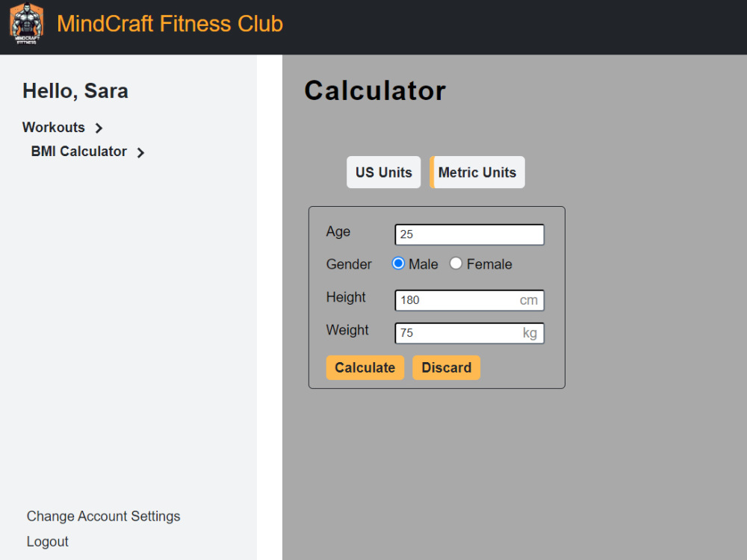Open the MindCraft Fitness Club title link
747x560 pixels.
coord(170,24)
